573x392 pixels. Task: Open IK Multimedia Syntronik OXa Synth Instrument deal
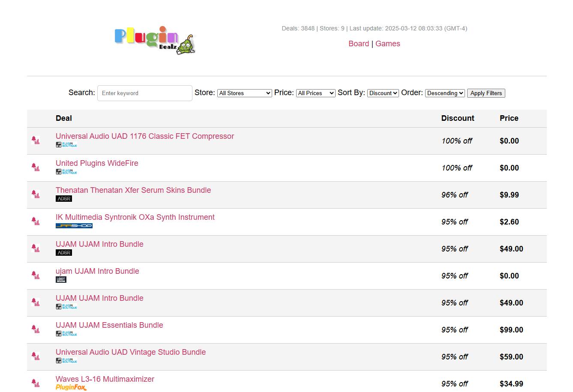[135, 217]
